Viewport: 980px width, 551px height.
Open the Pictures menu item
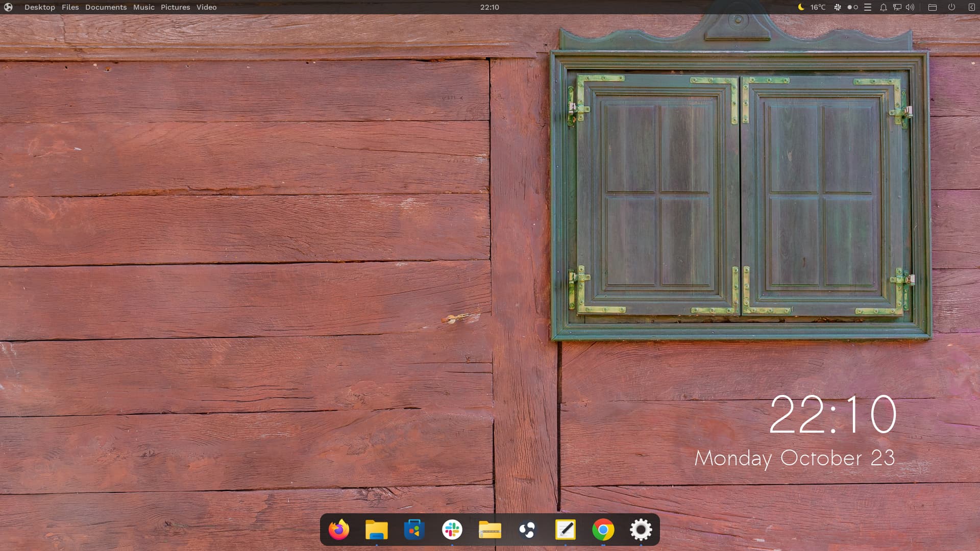pyautogui.click(x=175, y=7)
